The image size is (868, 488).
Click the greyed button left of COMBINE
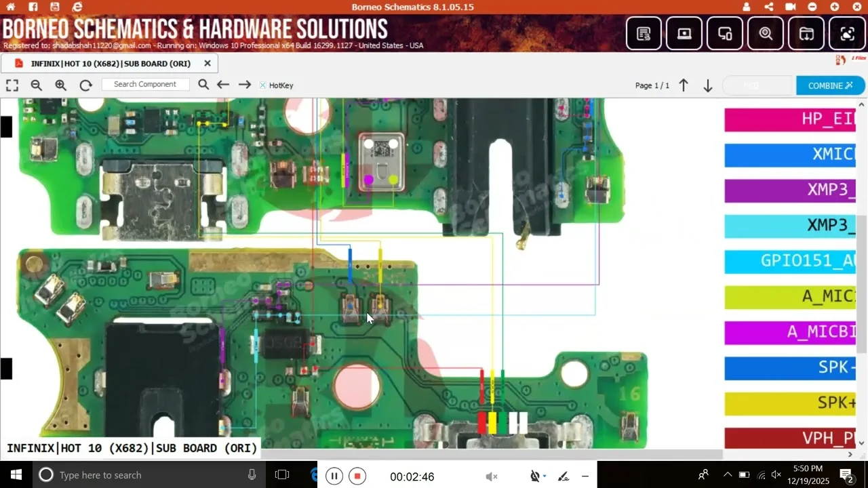(x=759, y=85)
